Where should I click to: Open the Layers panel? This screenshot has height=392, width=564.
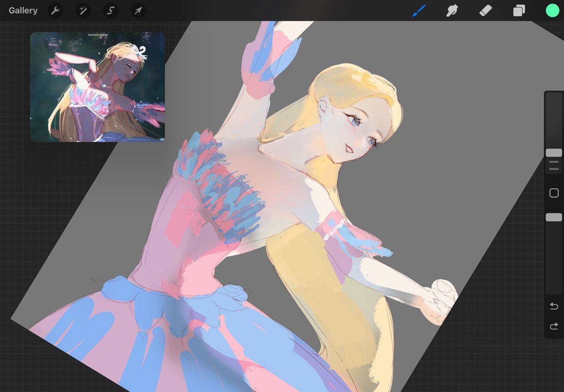tap(519, 11)
